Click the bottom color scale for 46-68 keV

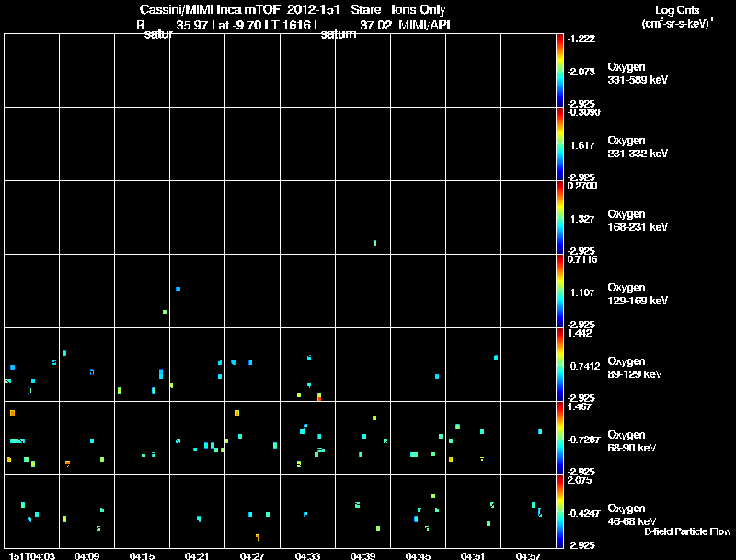559,511
